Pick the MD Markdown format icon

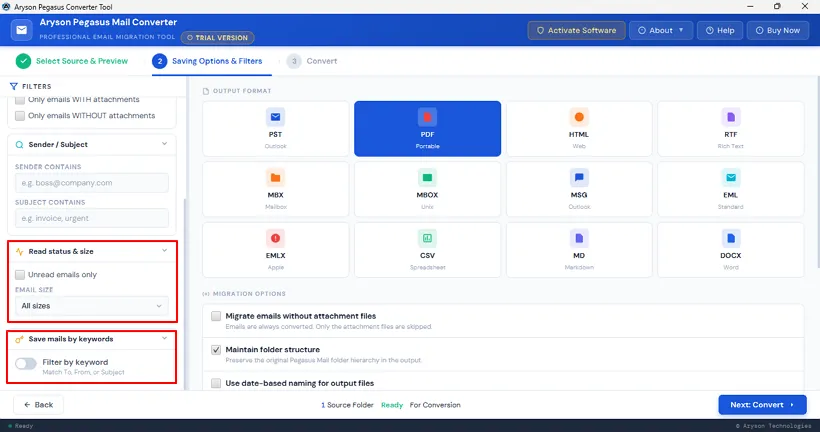(x=579, y=238)
